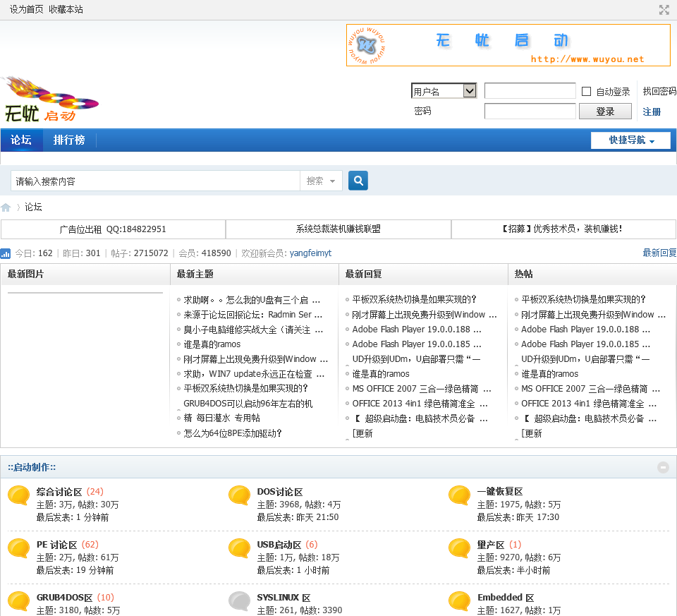The width and height of the screenshot is (677, 616).
Task: Click the 无忧启动 site logo
Action: [x=49, y=99]
